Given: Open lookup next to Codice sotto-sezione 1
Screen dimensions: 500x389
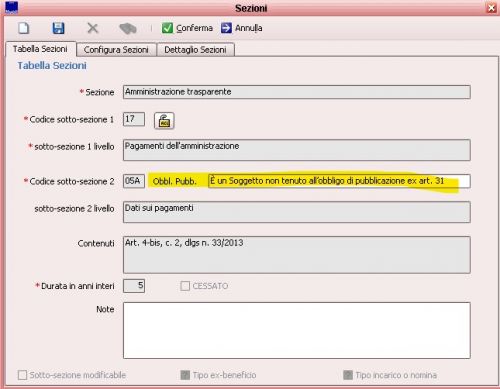Looking at the screenshot, I should pyautogui.click(x=164, y=121).
